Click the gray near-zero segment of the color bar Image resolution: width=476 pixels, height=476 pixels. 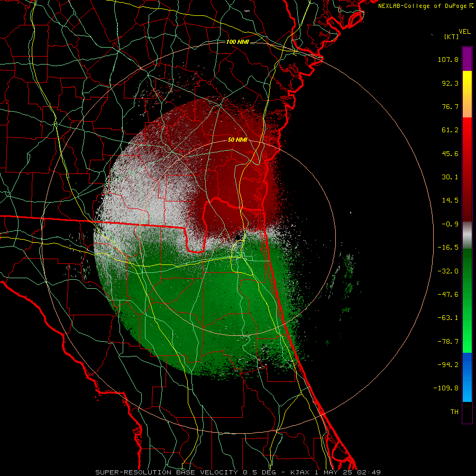(x=467, y=235)
